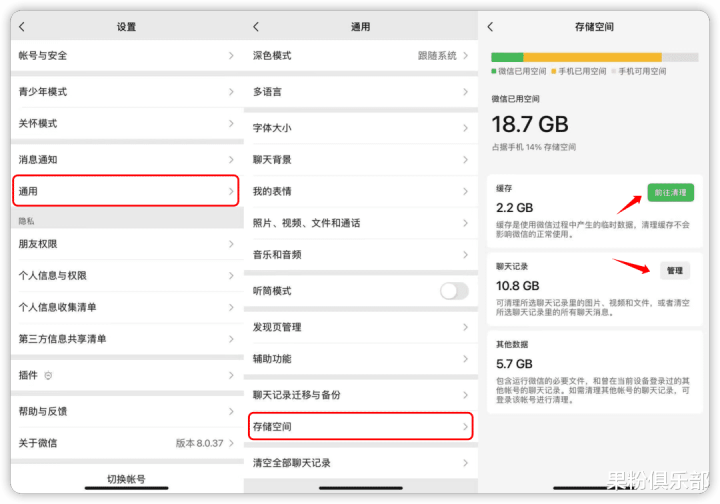Expand chevron on 字体大小 row
Screen dimensions: 720x504
pos(465,128)
